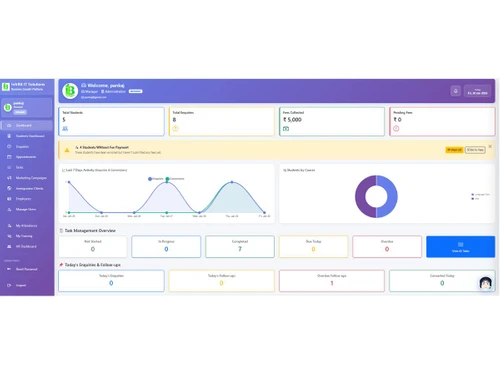Click the Appointments calendar icon
The height and width of the screenshot is (375, 500).
click(9, 157)
